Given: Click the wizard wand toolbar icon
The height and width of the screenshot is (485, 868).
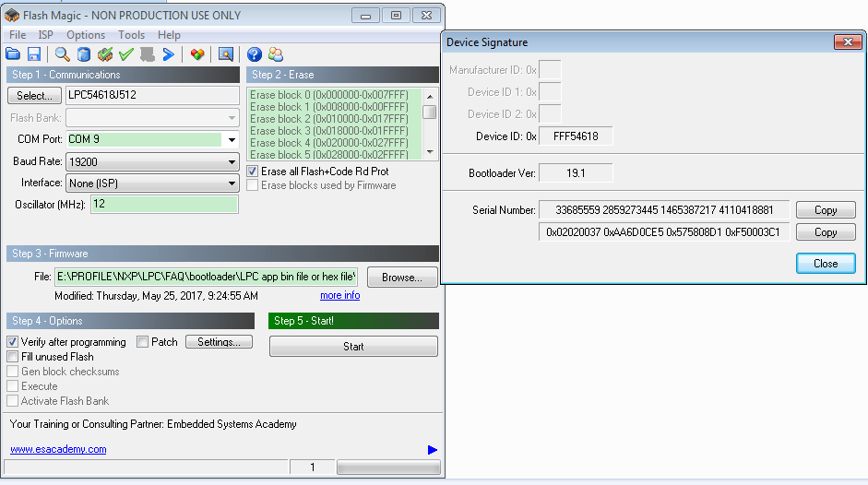Looking at the screenshot, I should (225, 54).
